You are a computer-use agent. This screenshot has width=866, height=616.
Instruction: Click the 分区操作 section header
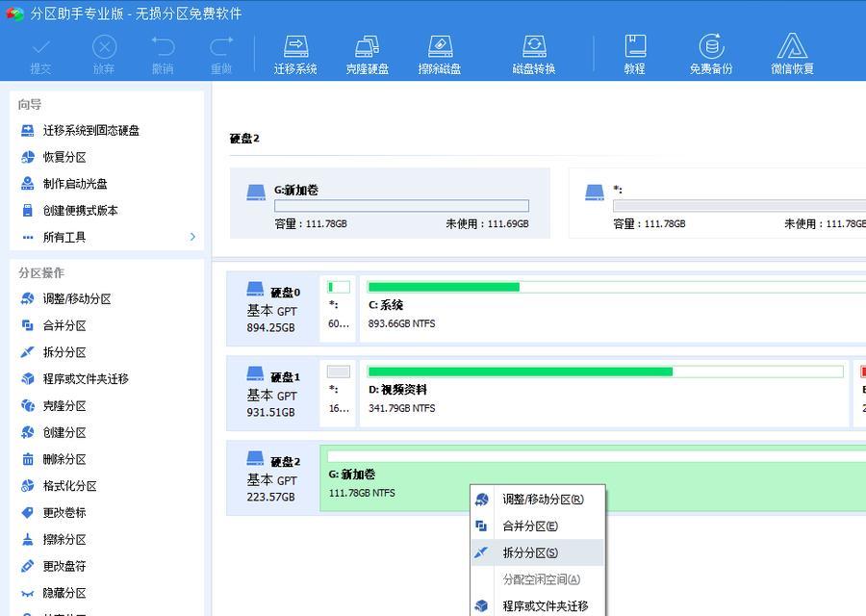pyautogui.click(x=41, y=273)
